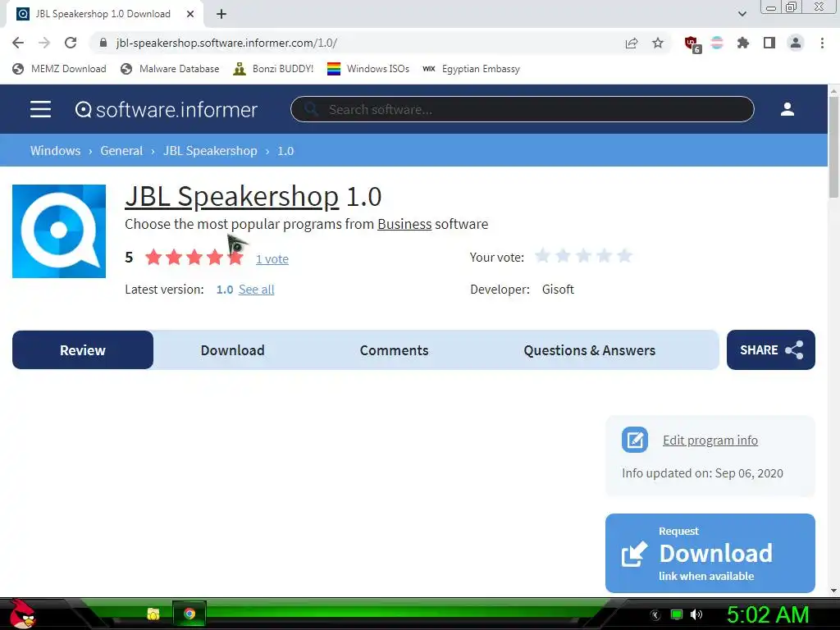Rate three stars in Your vote

pos(583,256)
